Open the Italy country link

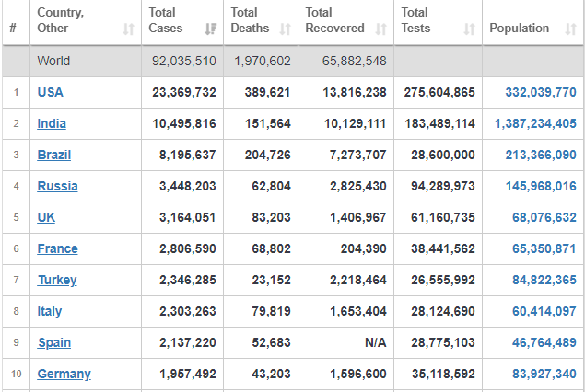50,311
